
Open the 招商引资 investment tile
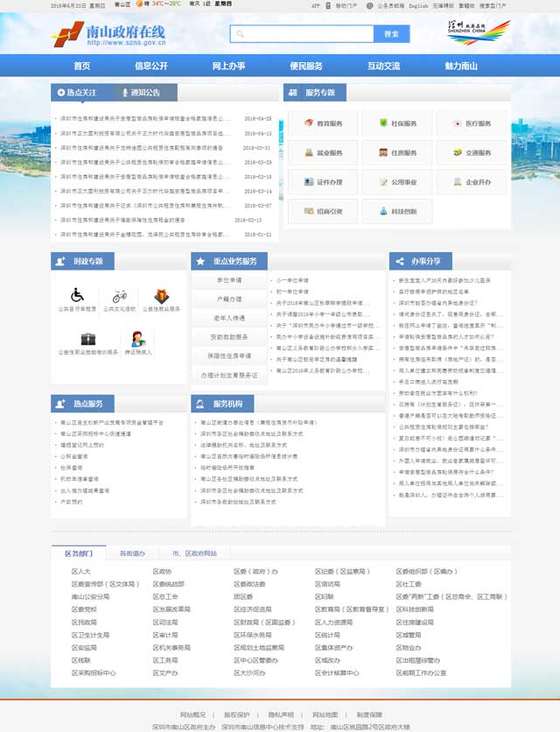(323, 212)
